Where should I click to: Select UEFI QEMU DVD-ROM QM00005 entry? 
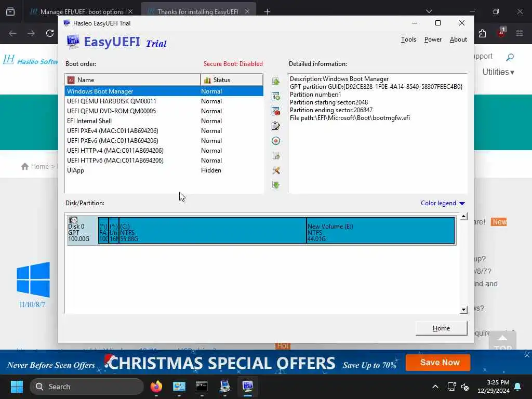pos(164,111)
